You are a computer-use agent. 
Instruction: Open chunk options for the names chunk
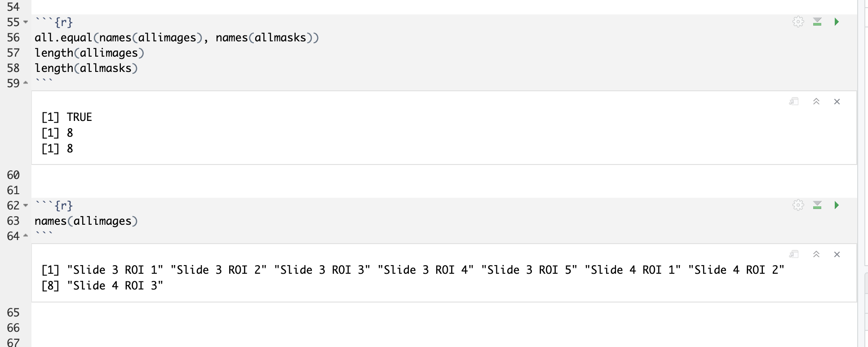pos(798,205)
